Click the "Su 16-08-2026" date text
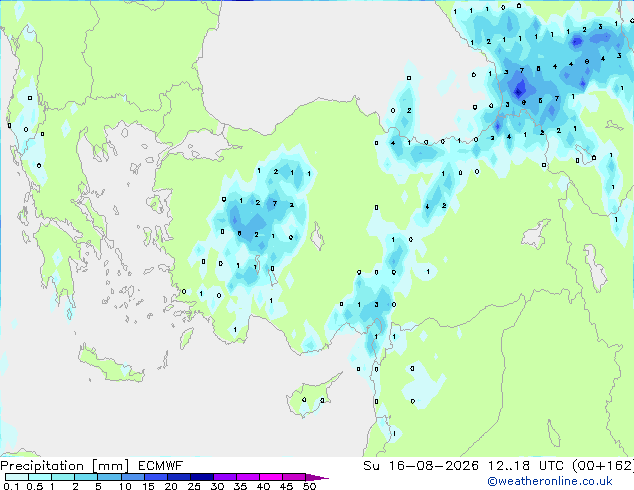 (x=421, y=466)
